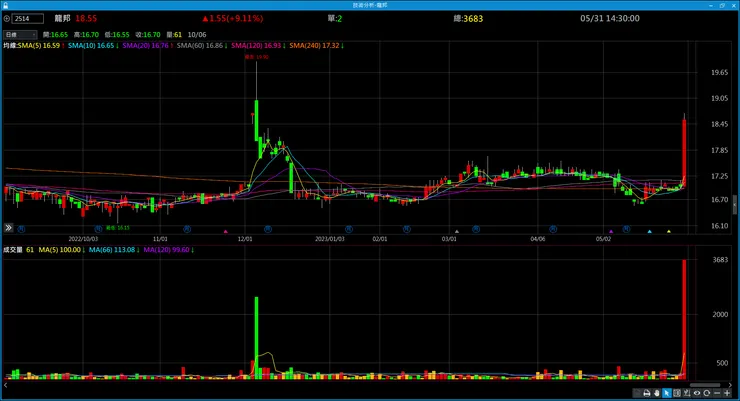This screenshot has height=401, width=740.
Task: Click the cyan triangle marker on timeline
Action: [x=650, y=231]
